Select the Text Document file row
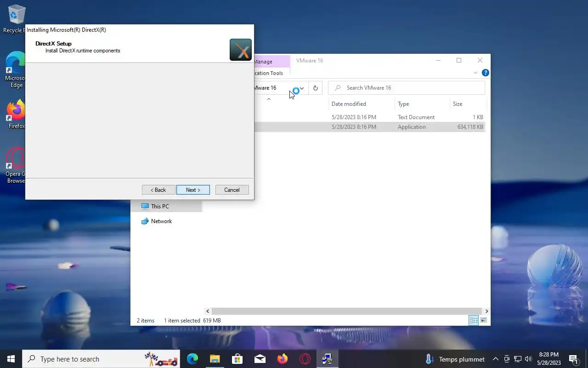 point(370,117)
